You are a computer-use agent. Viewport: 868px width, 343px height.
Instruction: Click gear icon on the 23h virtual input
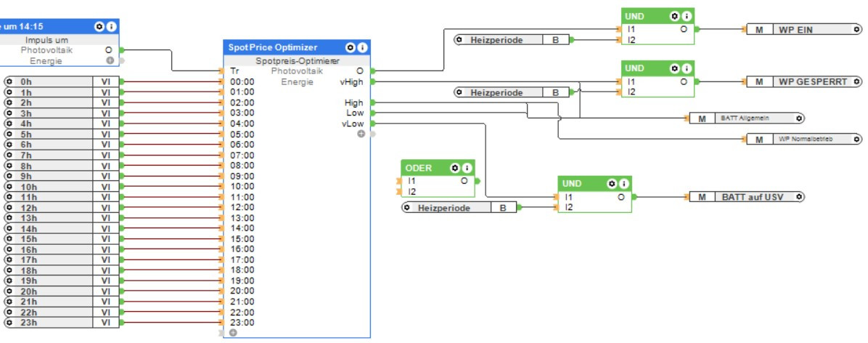point(9,323)
